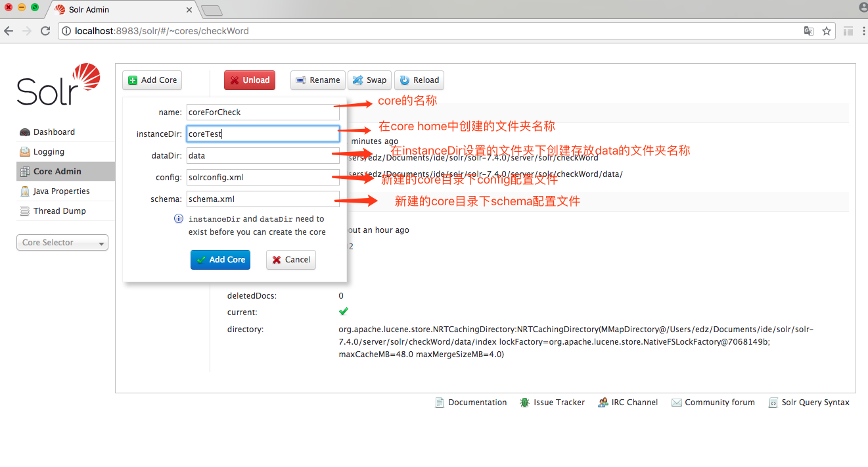Open a new browser tab
868x467 pixels.
(212, 11)
